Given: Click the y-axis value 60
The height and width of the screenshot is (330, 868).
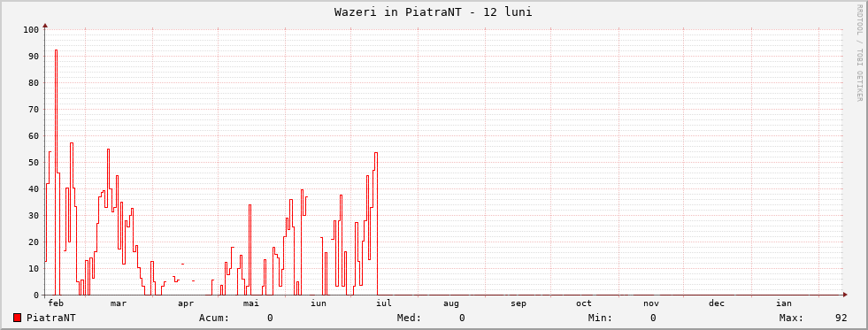Looking at the screenshot, I should coord(34,136).
